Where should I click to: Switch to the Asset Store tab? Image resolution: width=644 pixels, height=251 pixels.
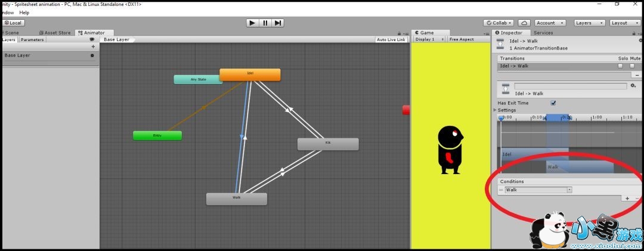[x=55, y=33]
